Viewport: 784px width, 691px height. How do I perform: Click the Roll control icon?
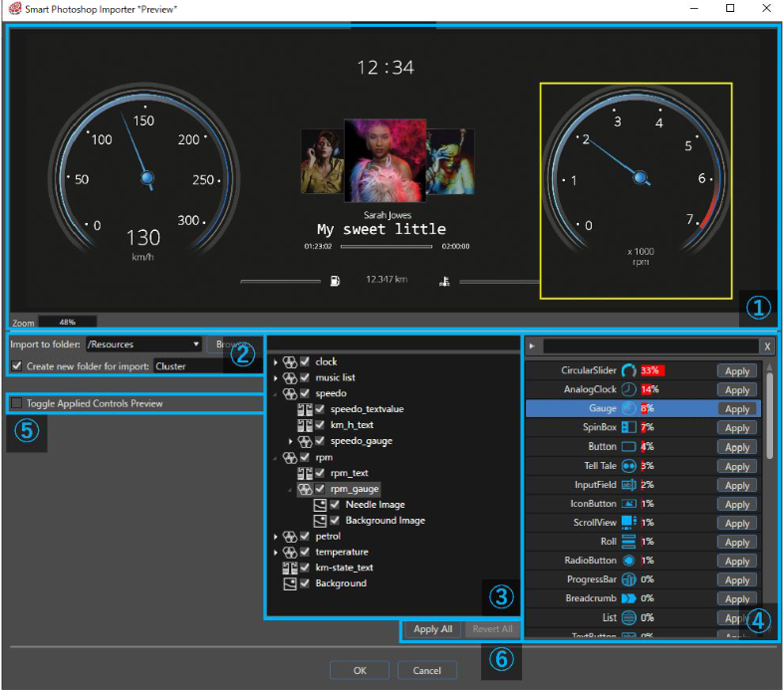629,542
